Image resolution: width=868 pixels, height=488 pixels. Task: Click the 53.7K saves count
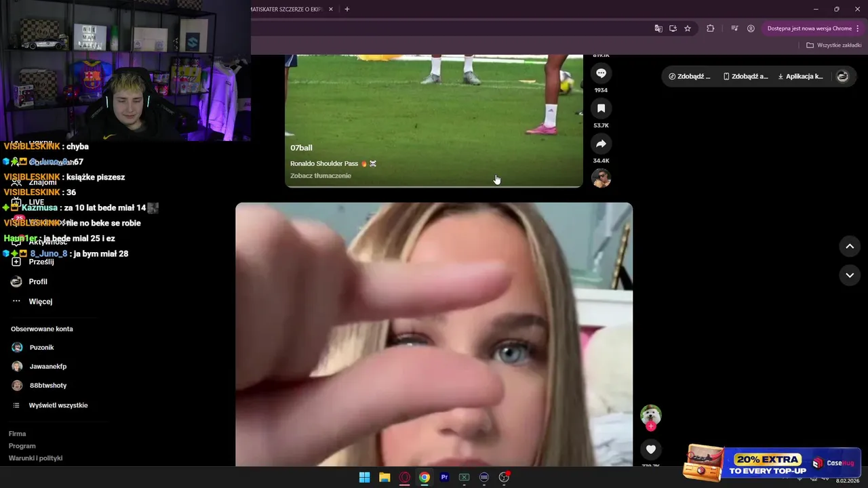(601, 125)
